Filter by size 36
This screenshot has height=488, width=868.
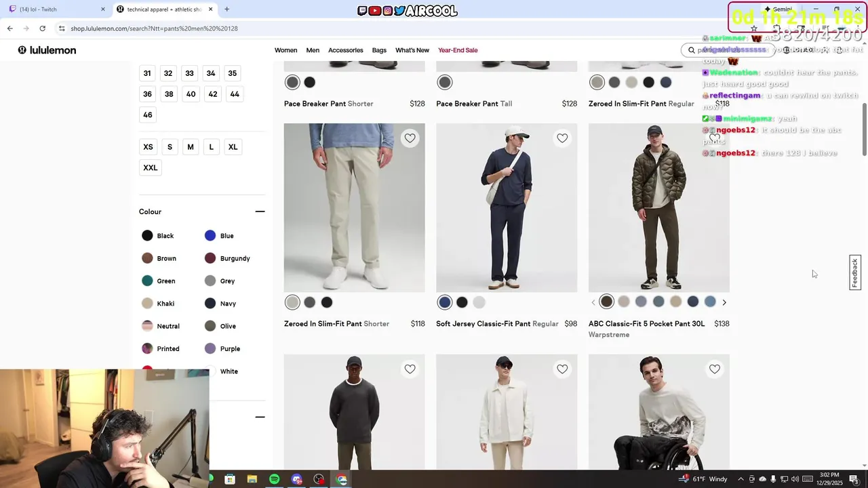click(147, 94)
